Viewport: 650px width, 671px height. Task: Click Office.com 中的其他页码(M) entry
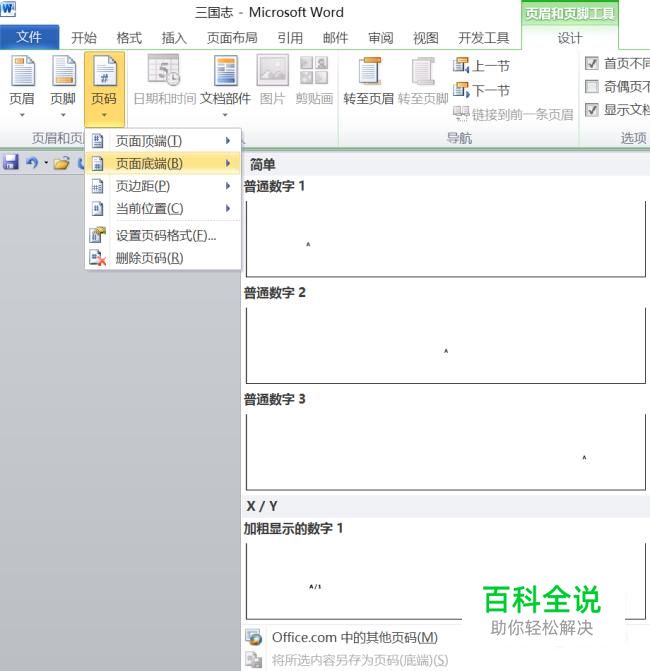[x=355, y=637]
